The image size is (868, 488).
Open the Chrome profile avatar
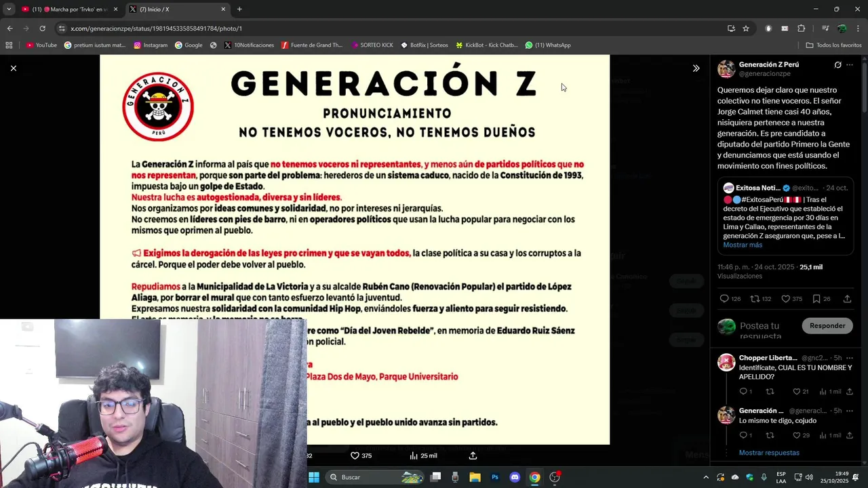pos(842,28)
